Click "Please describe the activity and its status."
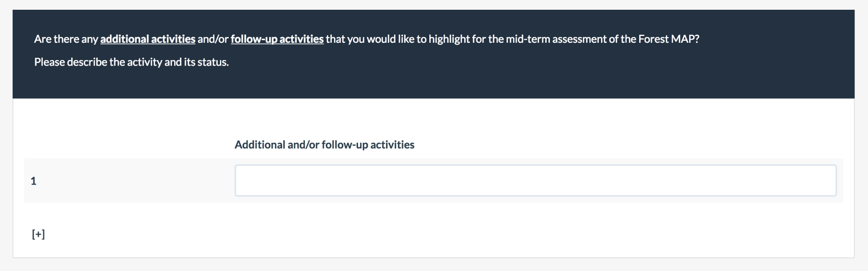This screenshot has width=868, height=271. 131,62
